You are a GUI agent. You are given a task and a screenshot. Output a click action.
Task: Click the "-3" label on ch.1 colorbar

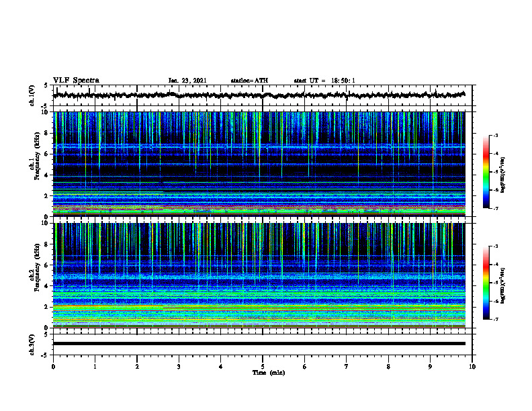click(x=495, y=135)
